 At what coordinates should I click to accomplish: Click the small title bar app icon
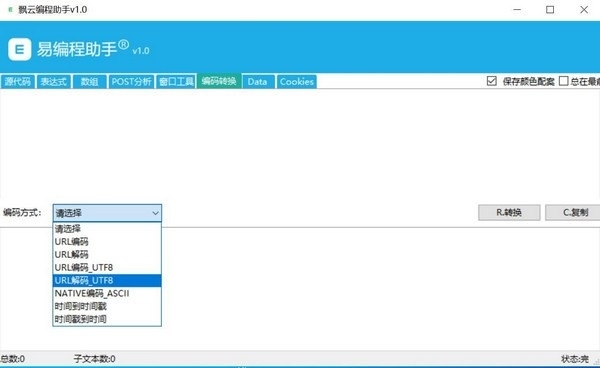pyautogui.click(x=10, y=9)
